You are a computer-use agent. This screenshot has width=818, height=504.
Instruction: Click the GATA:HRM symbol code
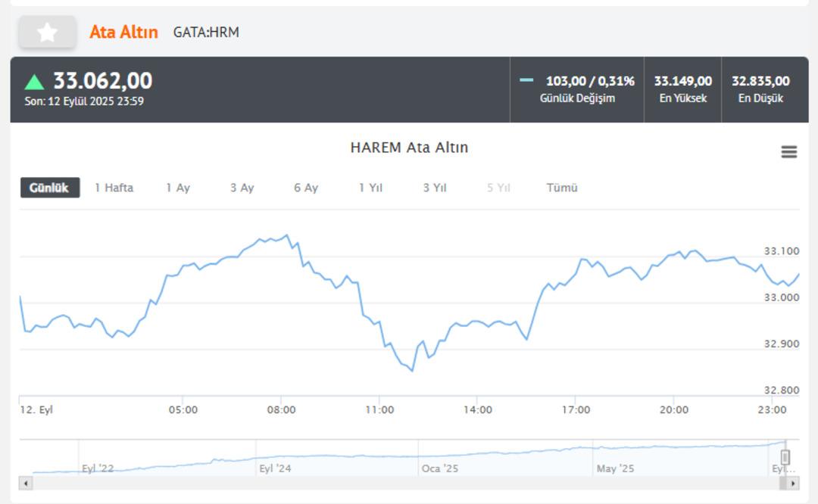coord(206,33)
